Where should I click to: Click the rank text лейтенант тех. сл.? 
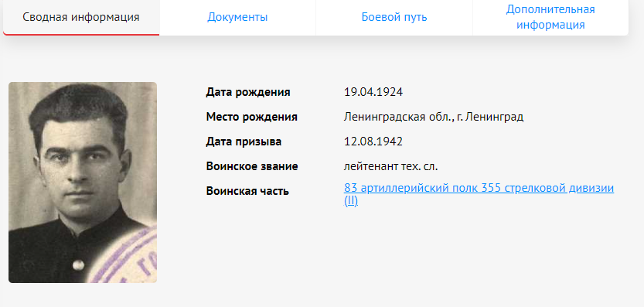(x=391, y=166)
